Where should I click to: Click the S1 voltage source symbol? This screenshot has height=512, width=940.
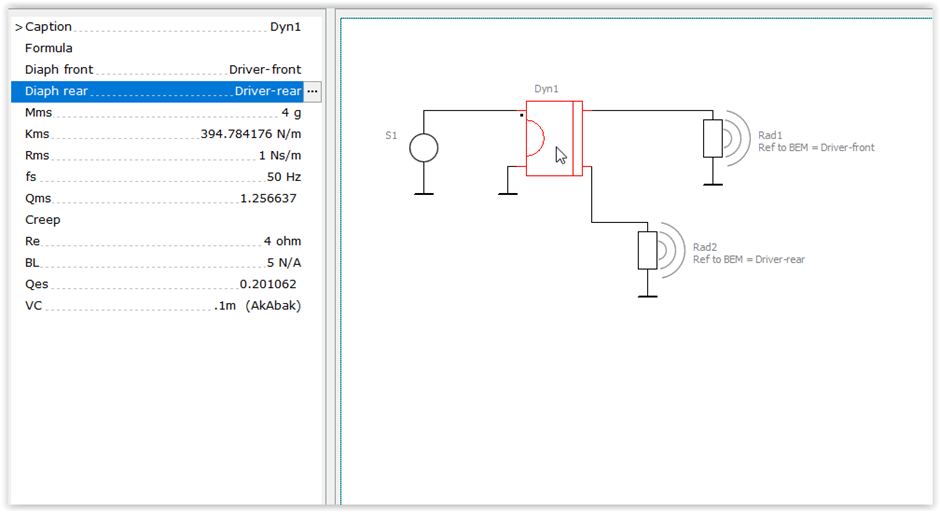tap(423, 149)
